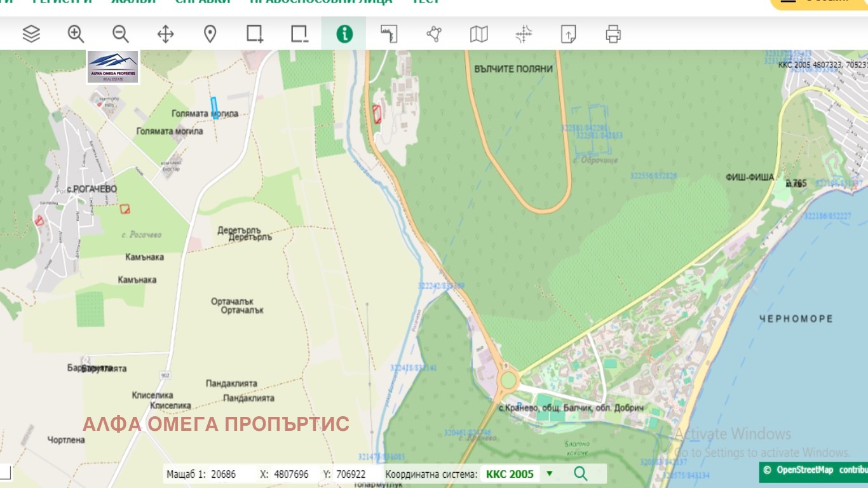The height and width of the screenshot is (488, 868).
Task: Open the map layers panel
Action: click(31, 34)
